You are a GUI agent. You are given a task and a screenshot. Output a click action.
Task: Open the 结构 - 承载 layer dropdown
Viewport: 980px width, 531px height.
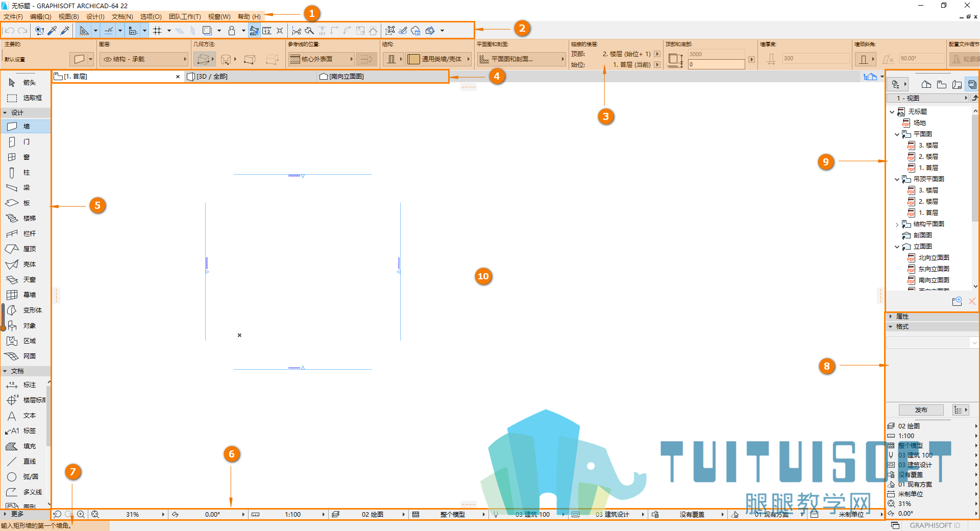click(144, 59)
